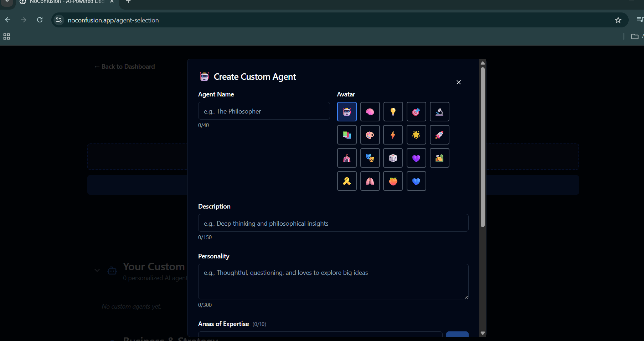Pick the artist palette avatar

pyautogui.click(x=370, y=135)
